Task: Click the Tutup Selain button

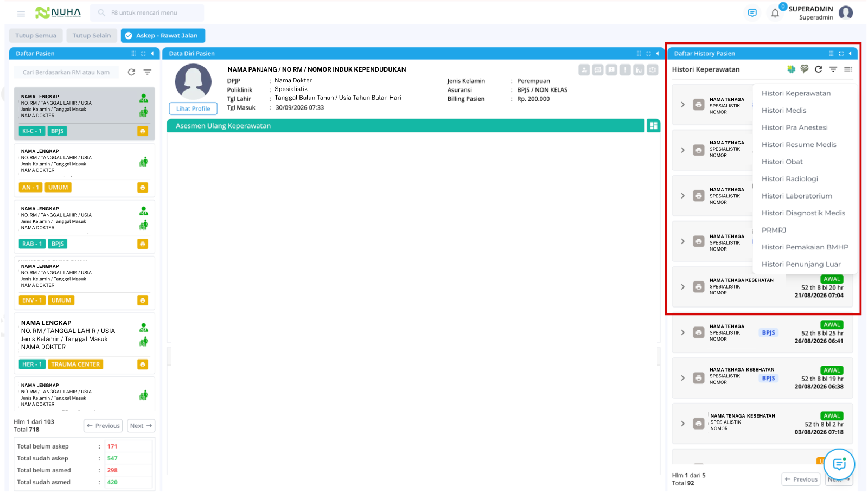Action: (92, 35)
